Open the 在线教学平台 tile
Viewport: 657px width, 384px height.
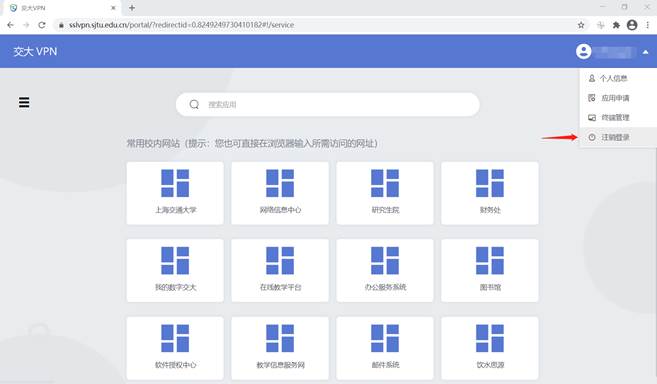point(280,270)
